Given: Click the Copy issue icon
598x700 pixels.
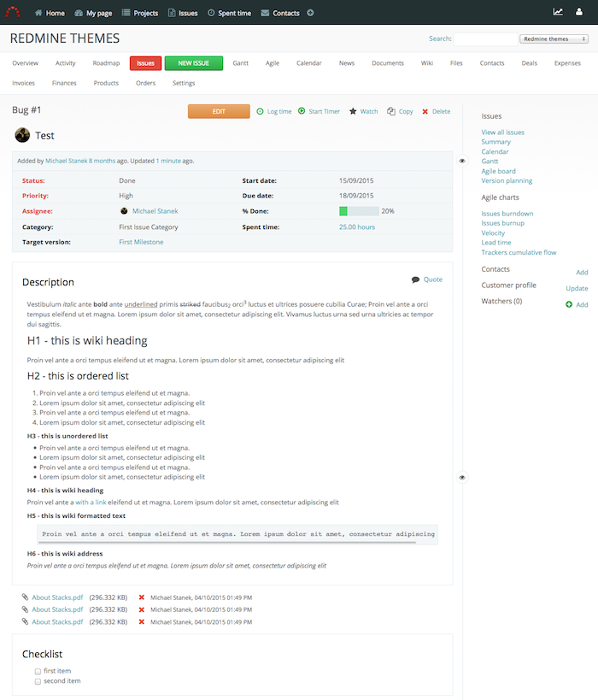Looking at the screenshot, I should click(390, 111).
